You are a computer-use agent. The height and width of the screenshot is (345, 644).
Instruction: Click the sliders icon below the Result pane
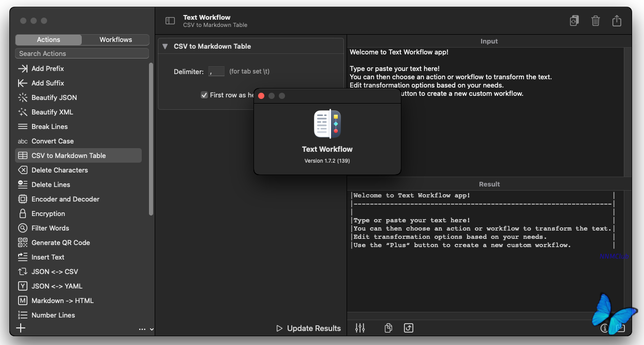[360, 328]
